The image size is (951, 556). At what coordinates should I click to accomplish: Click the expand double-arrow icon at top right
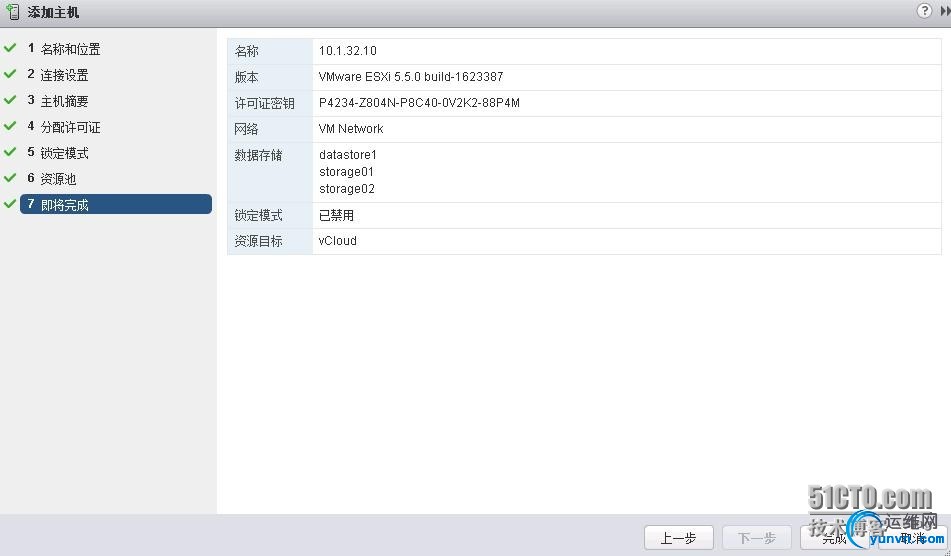(945, 11)
